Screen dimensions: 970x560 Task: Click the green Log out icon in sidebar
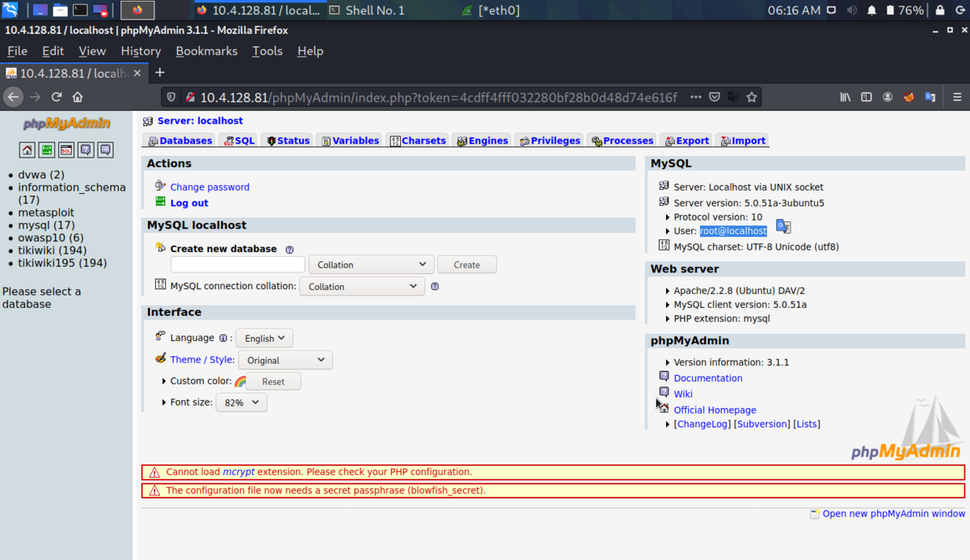47,149
